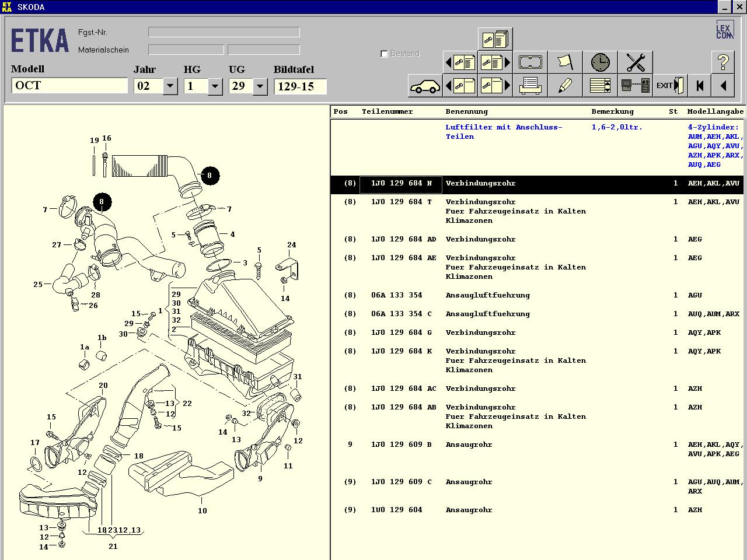Select part number 1J0 129 684 AC
Image resolution: width=747 pixels, height=560 pixels.
tap(403, 388)
